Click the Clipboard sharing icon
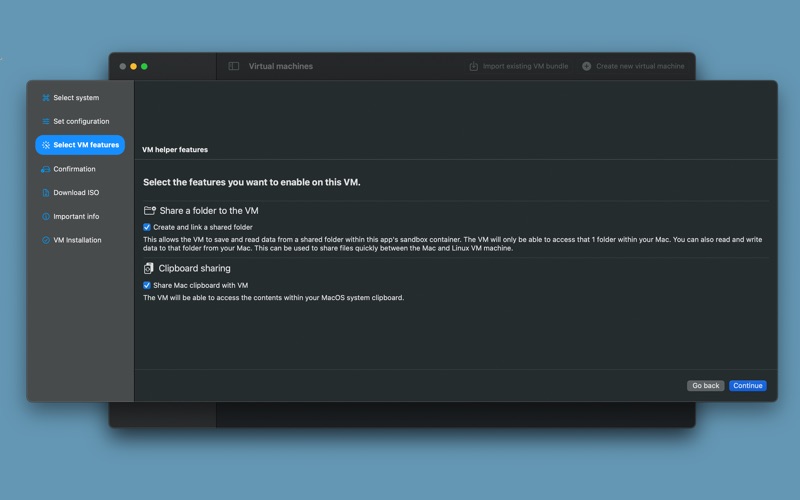This screenshot has width=800, height=500. [x=148, y=268]
